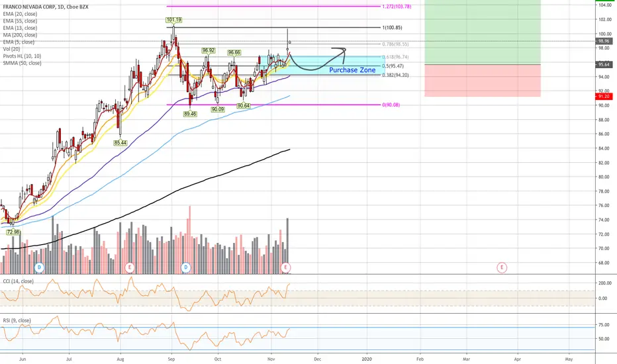This screenshot has width=617, height=364.
Task: Select the Vol (20) indicator label
Action: click(11, 49)
